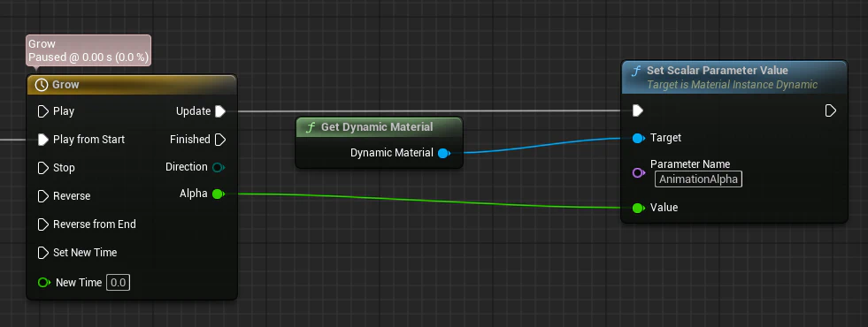Click the Update execution output pin
Screen dimensions: 868x327
point(220,111)
